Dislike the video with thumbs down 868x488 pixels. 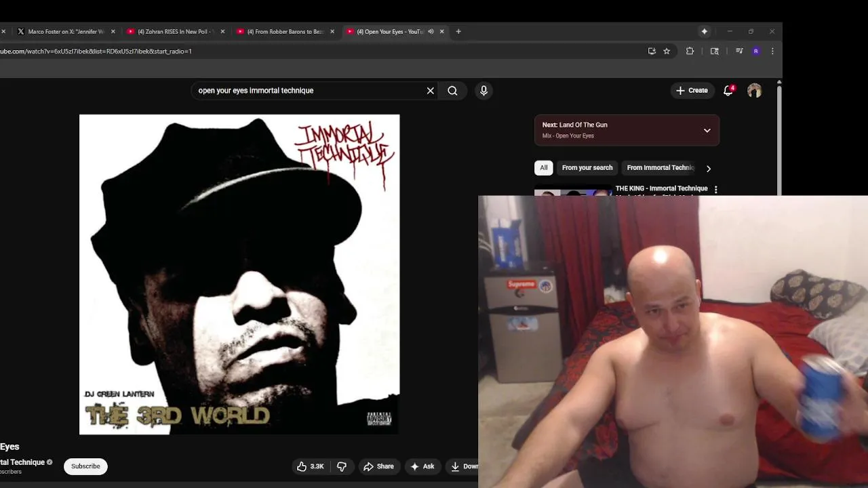point(342,466)
